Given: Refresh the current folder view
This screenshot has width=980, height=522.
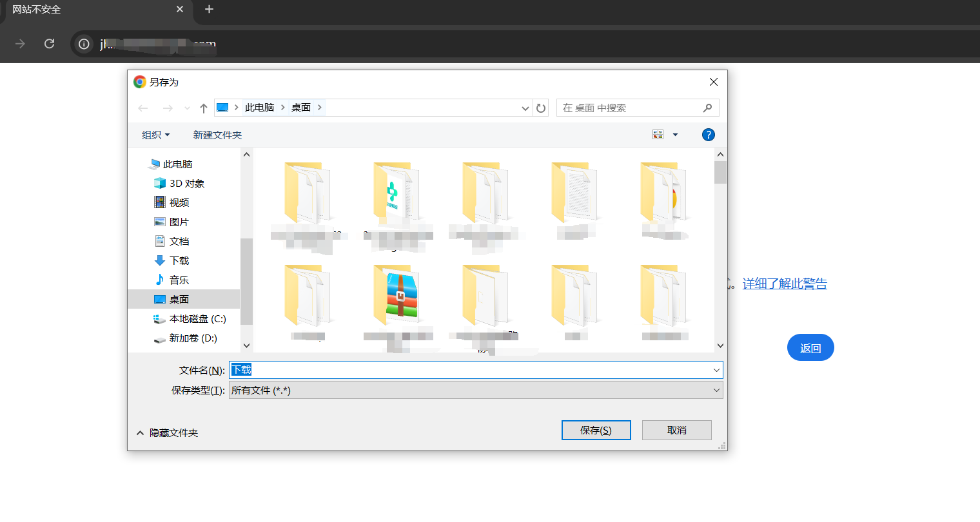Looking at the screenshot, I should coord(541,108).
